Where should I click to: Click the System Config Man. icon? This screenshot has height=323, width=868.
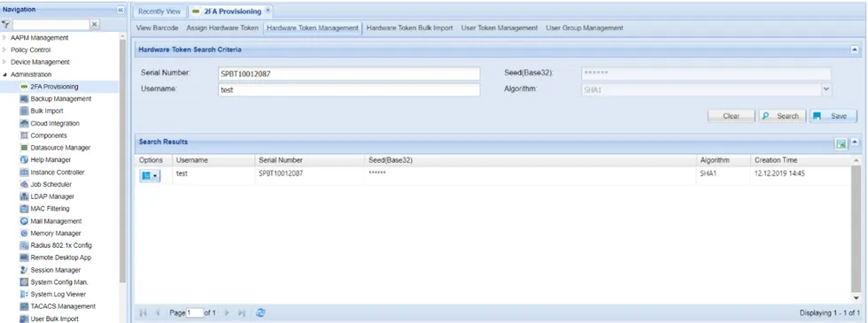point(24,282)
